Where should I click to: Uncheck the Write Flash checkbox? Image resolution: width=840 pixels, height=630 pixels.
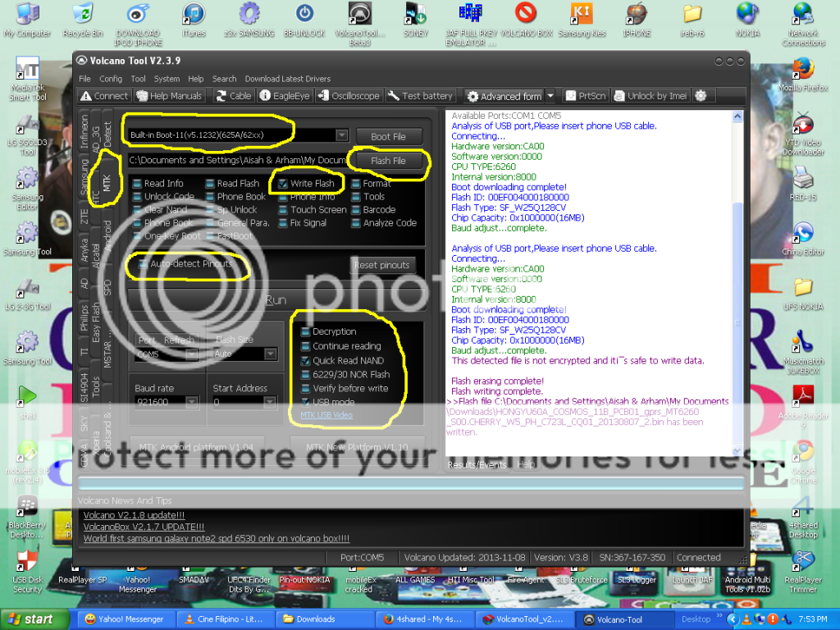pyautogui.click(x=283, y=184)
